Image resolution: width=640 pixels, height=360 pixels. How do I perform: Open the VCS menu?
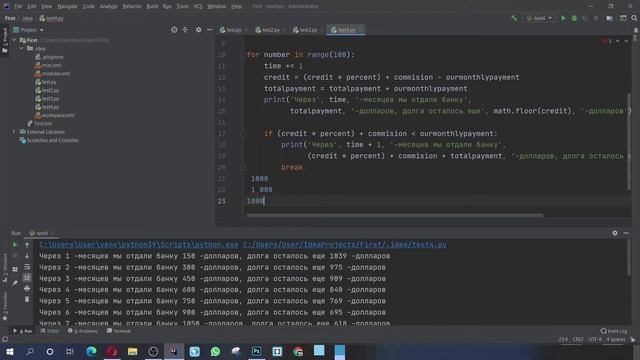coord(198,6)
